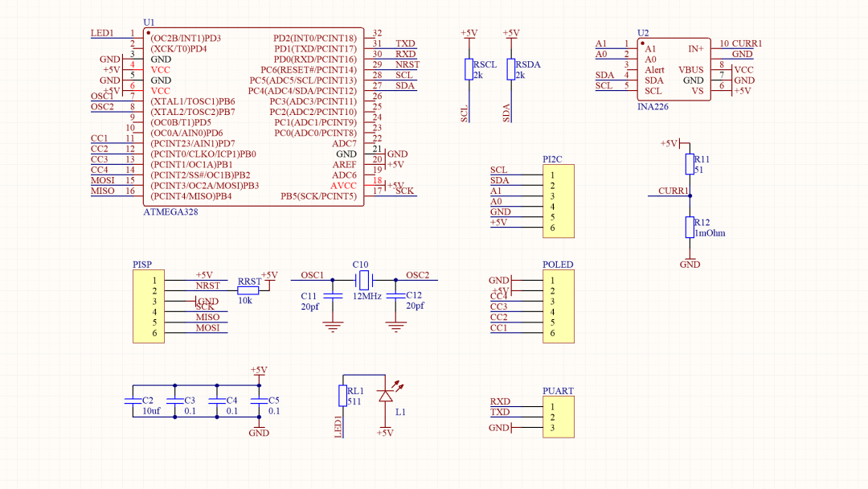Select the L1 LED diode symbol
Screen dimensions: 868x489
pos(386,396)
